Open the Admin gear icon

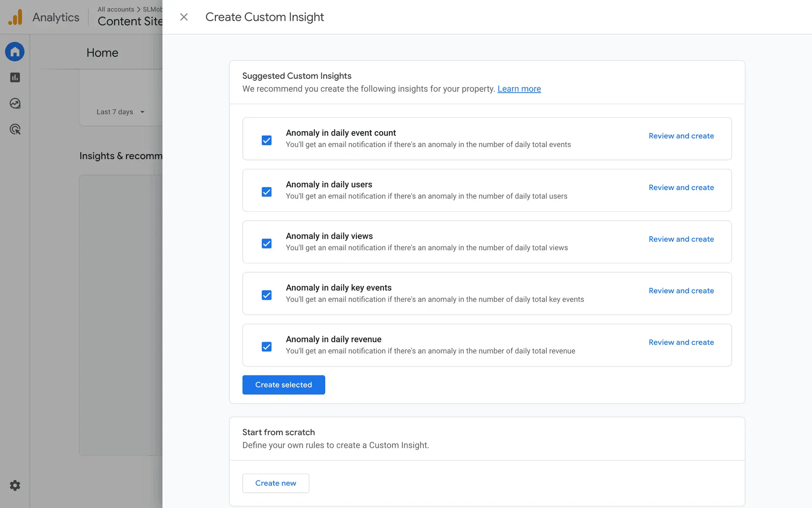point(15,485)
